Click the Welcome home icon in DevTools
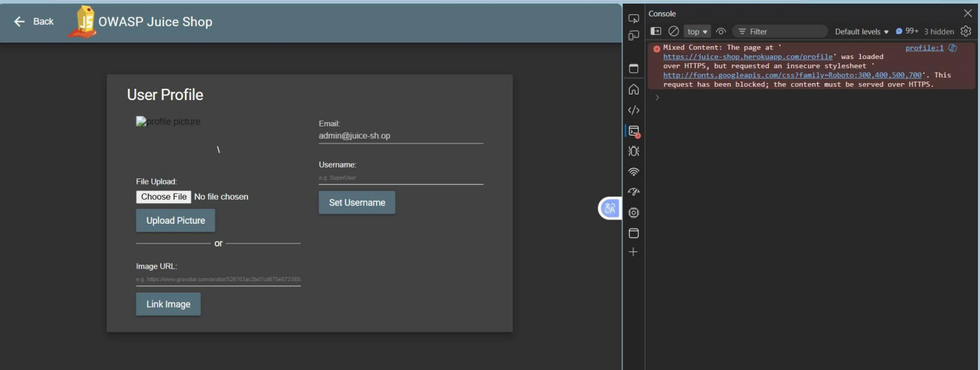 pyautogui.click(x=633, y=89)
